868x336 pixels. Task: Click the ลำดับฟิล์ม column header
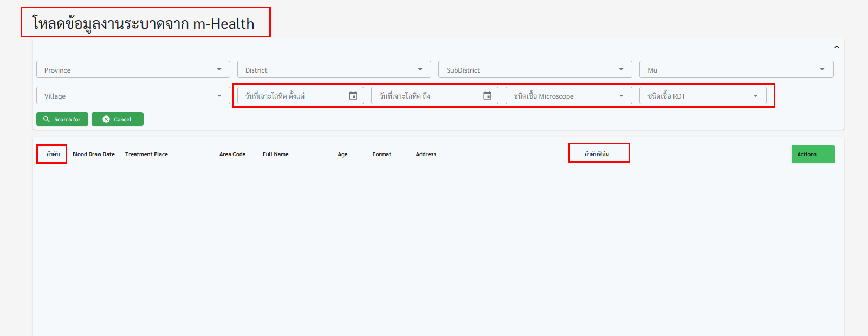597,154
